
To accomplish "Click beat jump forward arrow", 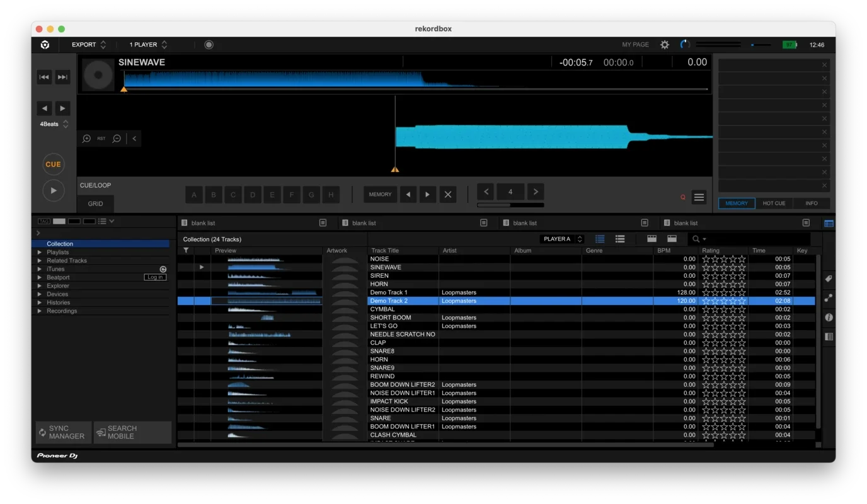I will click(x=62, y=108).
